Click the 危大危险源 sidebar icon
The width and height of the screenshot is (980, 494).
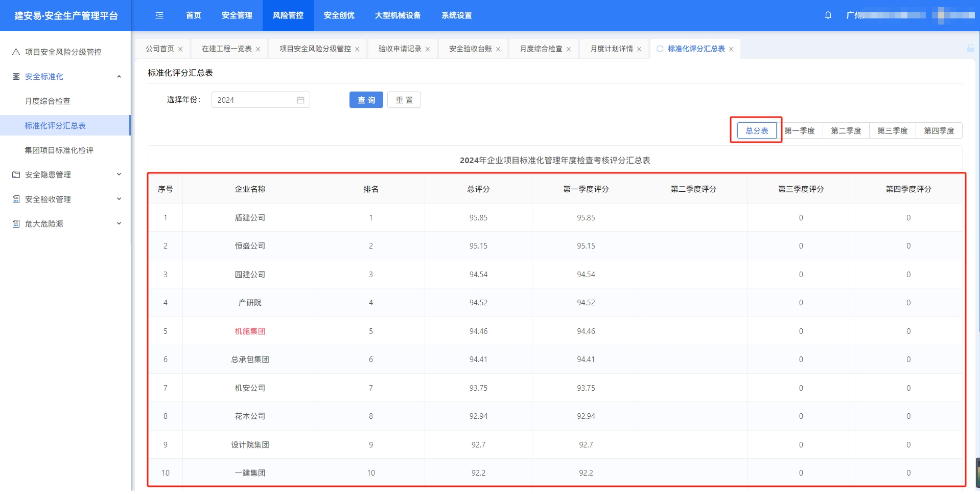[x=16, y=224]
